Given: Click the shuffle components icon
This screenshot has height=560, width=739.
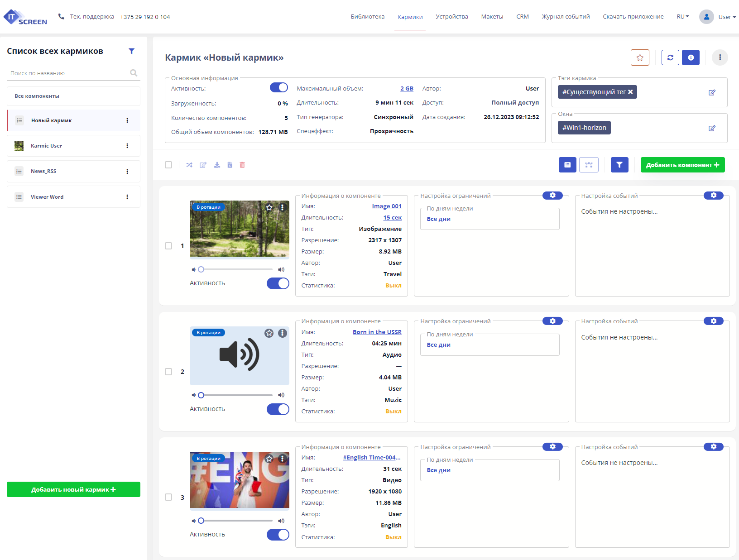Looking at the screenshot, I should [x=189, y=165].
